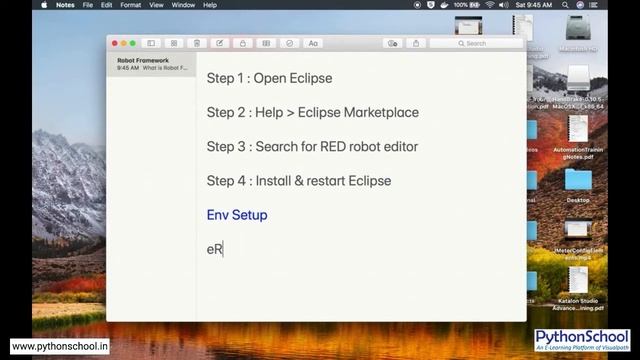Insert a table using table icon
Image resolution: width=640 pixels, height=360 pixels.
[x=266, y=43]
